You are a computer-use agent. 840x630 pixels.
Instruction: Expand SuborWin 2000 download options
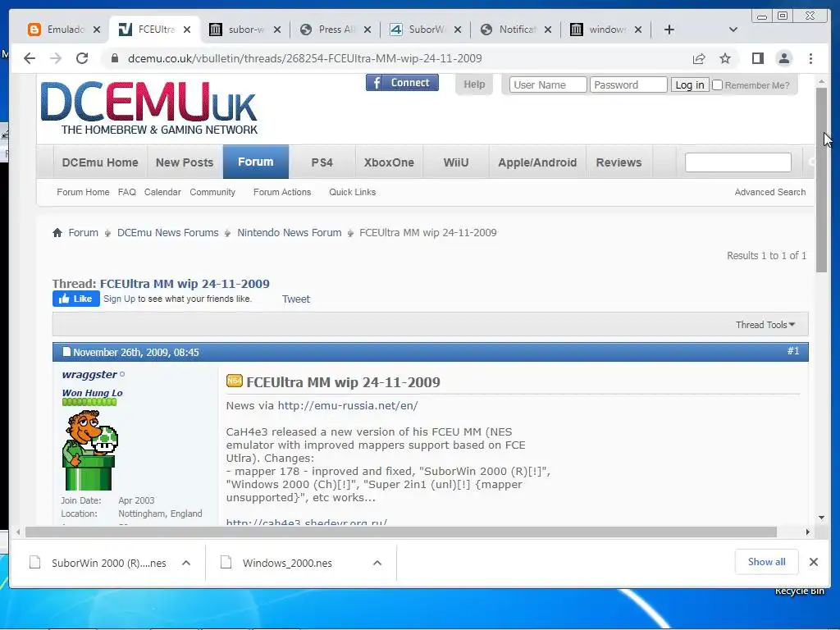point(186,563)
